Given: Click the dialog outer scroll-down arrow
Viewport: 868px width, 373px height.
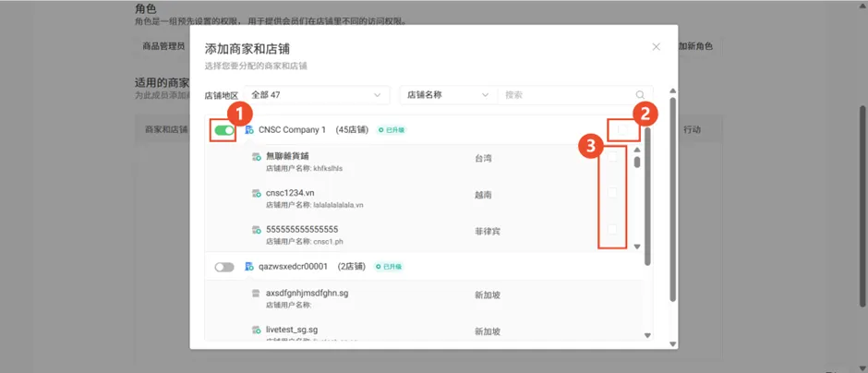Looking at the screenshot, I should click(x=672, y=343).
